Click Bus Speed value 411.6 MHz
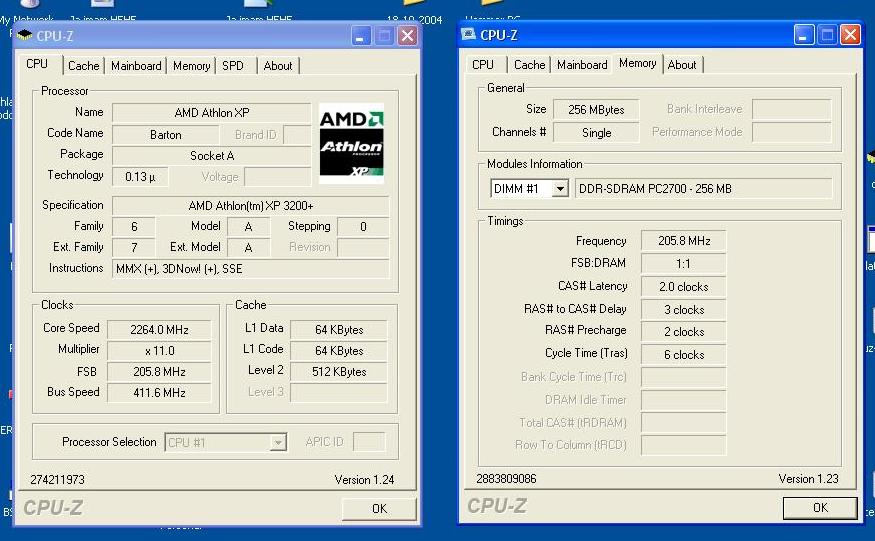Screen dimensions: 875x541 click(x=159, y=392)
